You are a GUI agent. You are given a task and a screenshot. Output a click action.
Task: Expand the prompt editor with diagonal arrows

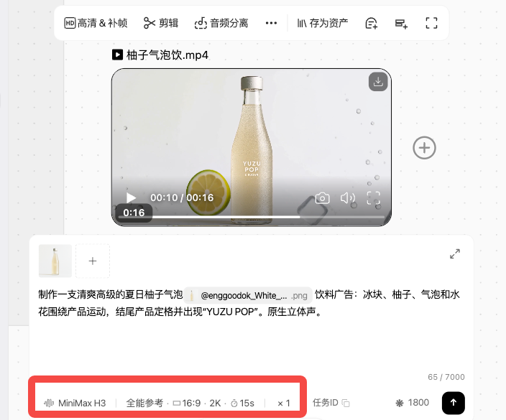tap(455, 254)
